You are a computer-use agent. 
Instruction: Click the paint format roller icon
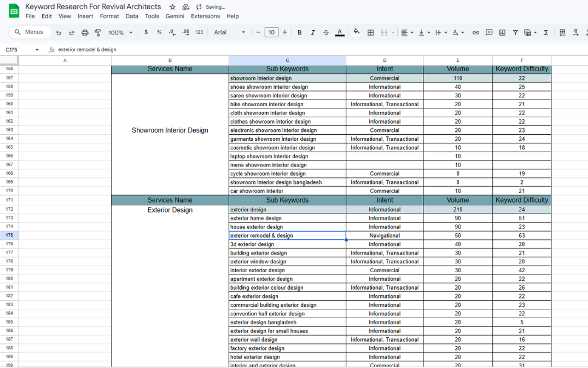[x=98, y=33]
